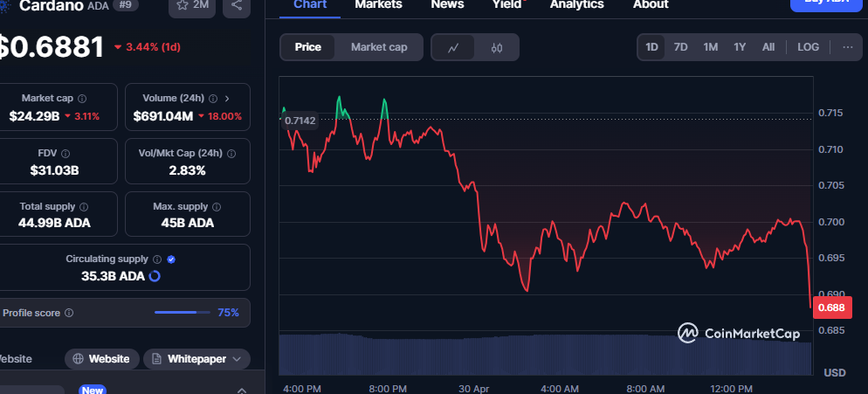Click the Circulating supply info icon
Screen dimensions: 868x394
[x=157, y=259]
